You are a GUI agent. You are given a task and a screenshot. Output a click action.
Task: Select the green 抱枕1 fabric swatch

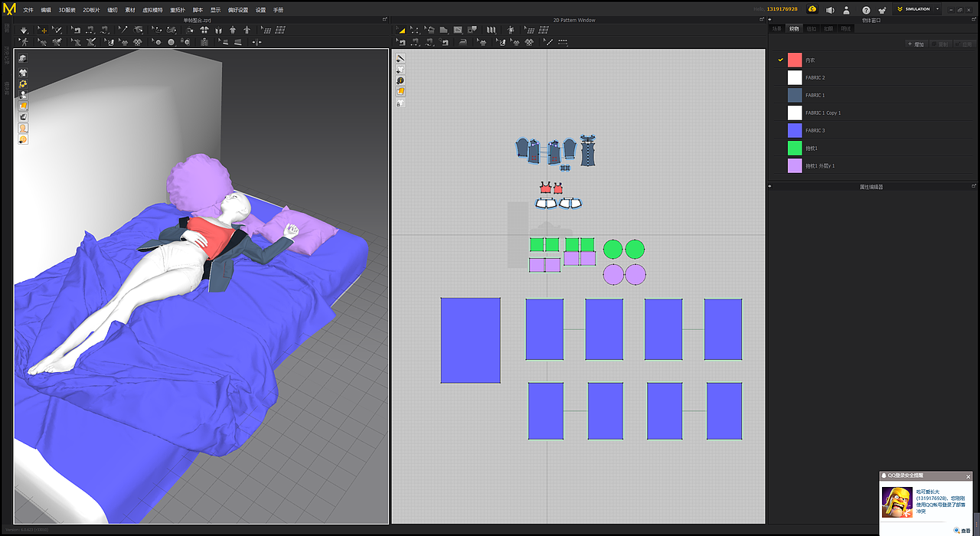tap(795, 148)
